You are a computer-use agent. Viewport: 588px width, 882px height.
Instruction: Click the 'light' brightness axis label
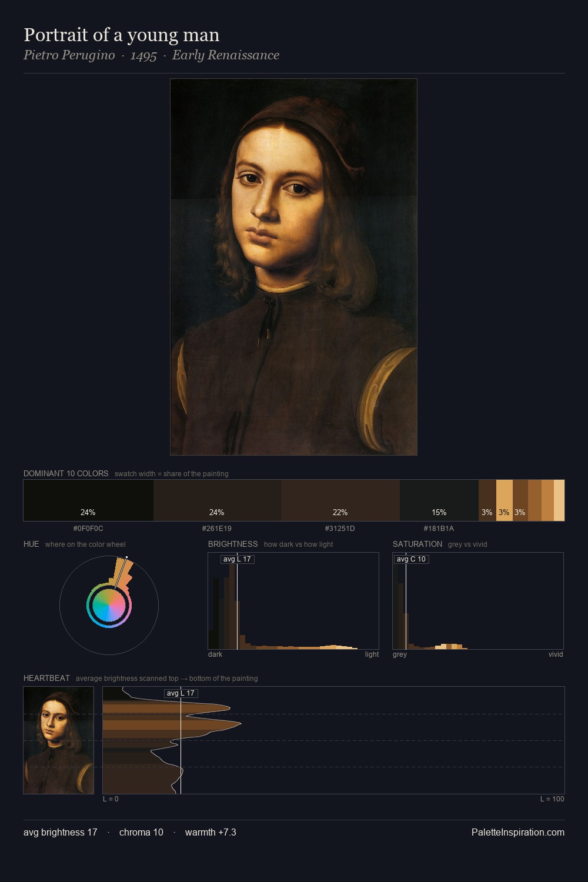(x=372, y=654)
